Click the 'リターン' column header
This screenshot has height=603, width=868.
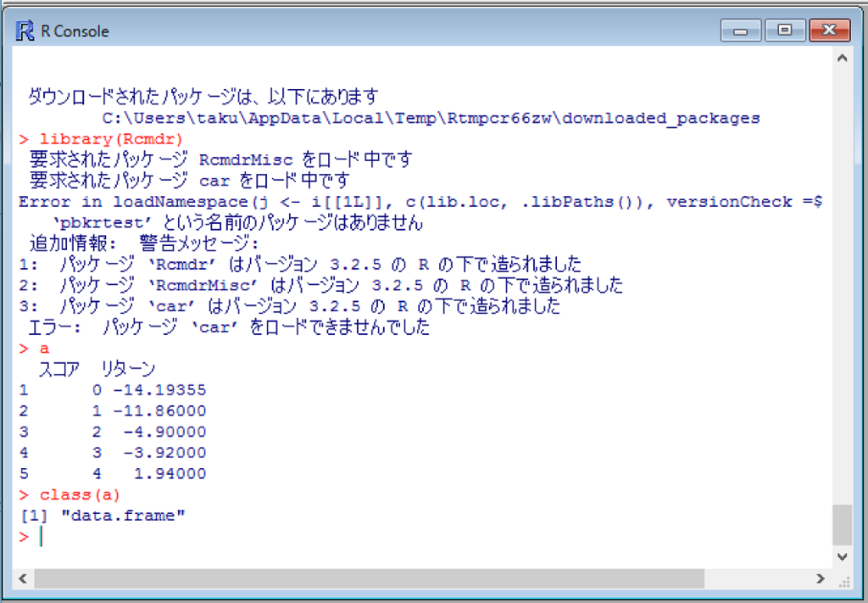128,369
